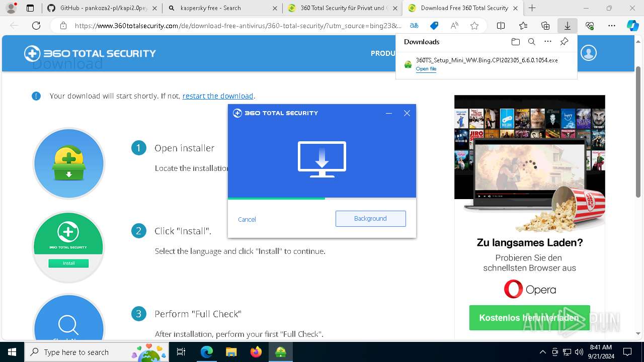
Task: Click Open file link in Downloads
Action: pyautogui.click(x=426, y=69)
